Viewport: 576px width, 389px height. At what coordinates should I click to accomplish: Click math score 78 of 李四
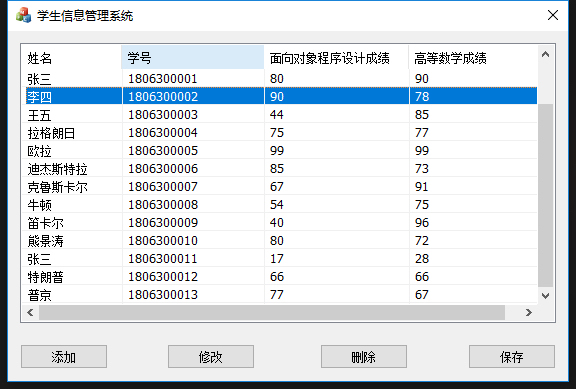(422, 97)
